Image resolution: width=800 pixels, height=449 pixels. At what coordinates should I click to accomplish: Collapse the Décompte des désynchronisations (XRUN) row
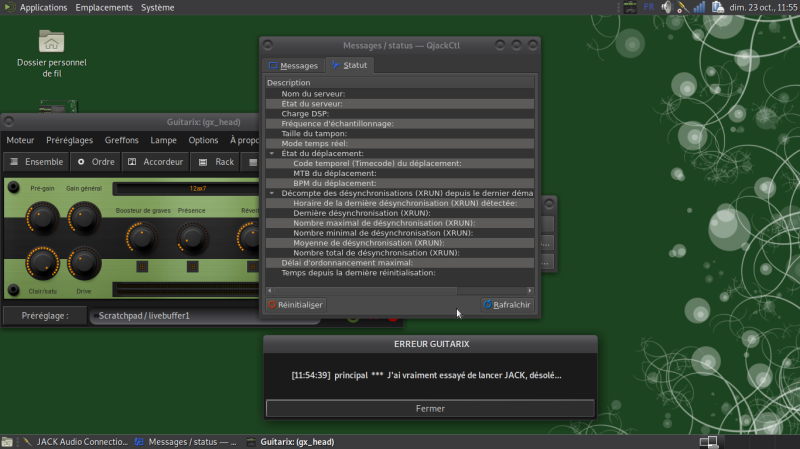(x=272, y=193)
